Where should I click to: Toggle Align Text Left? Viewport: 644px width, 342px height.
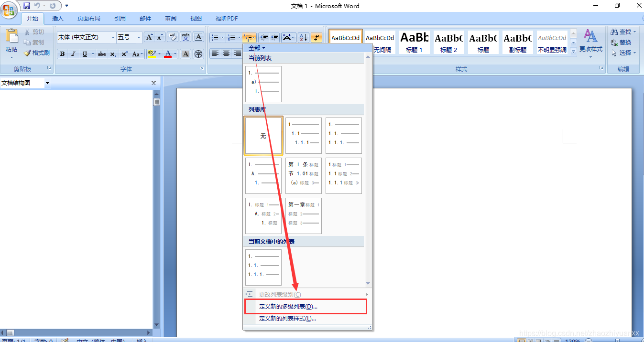pos(215,53)
